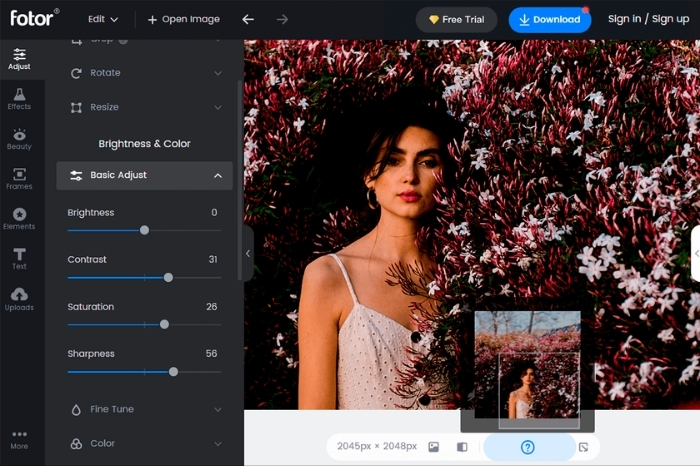The image size is (700, 466).
Task: Open the Beauty tools in sidebar
Action: [x=19, y=139]
